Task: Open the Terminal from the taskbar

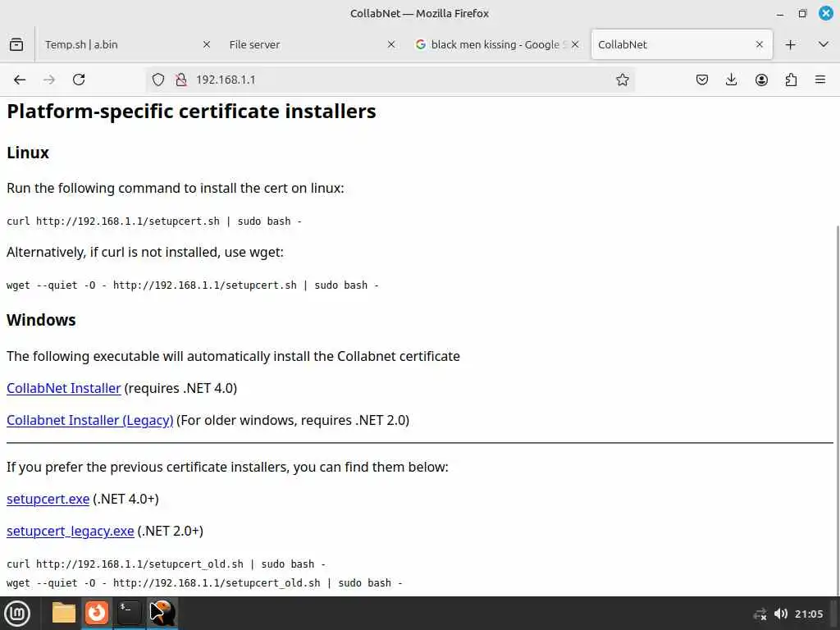Action: pos(129,613)
